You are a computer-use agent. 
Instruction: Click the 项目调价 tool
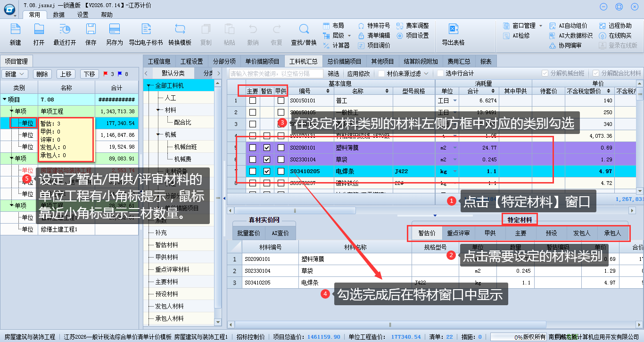pyautogui.click(x=374, y=46)
